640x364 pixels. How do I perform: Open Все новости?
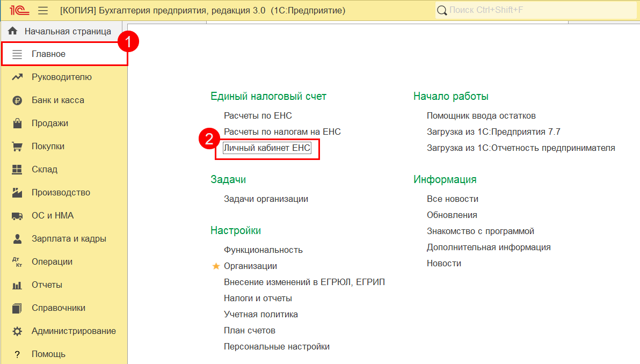tap(452, 199)
